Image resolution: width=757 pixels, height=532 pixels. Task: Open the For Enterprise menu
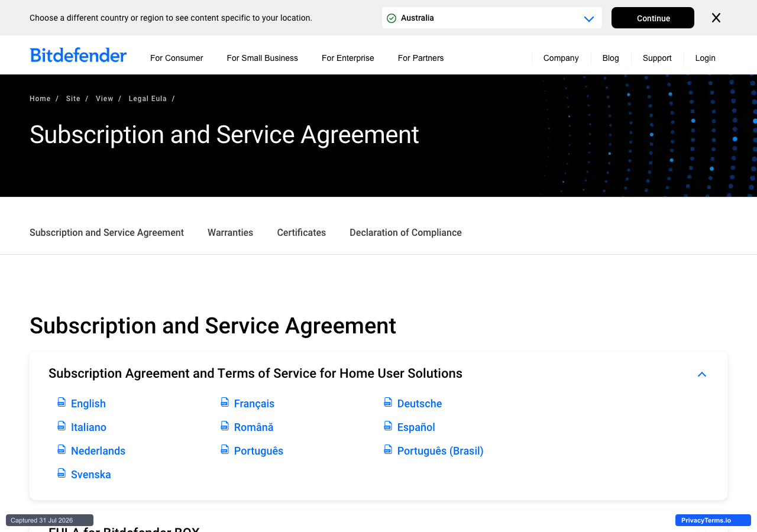tap(348, 58)
